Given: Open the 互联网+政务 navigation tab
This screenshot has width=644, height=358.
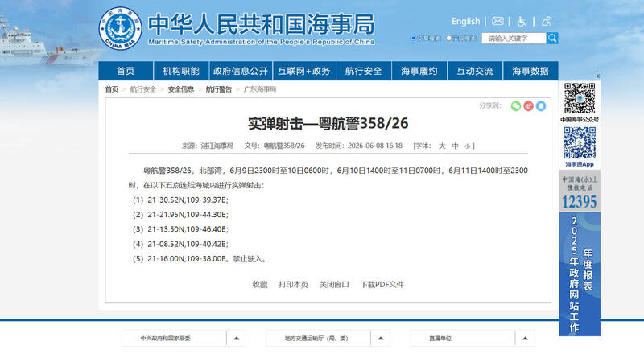Looking at the screenshot, I should (x=304, y=71).
